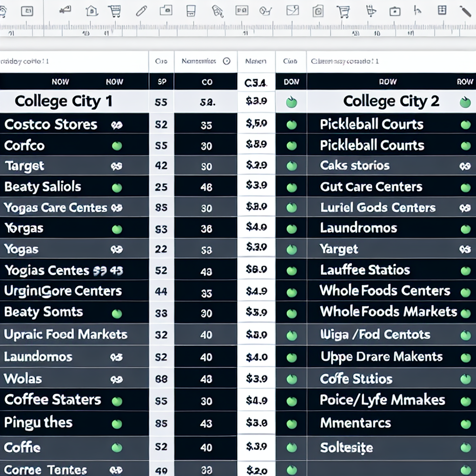
Task: Click the Cio column label
Action: click(x=161, y=61)
